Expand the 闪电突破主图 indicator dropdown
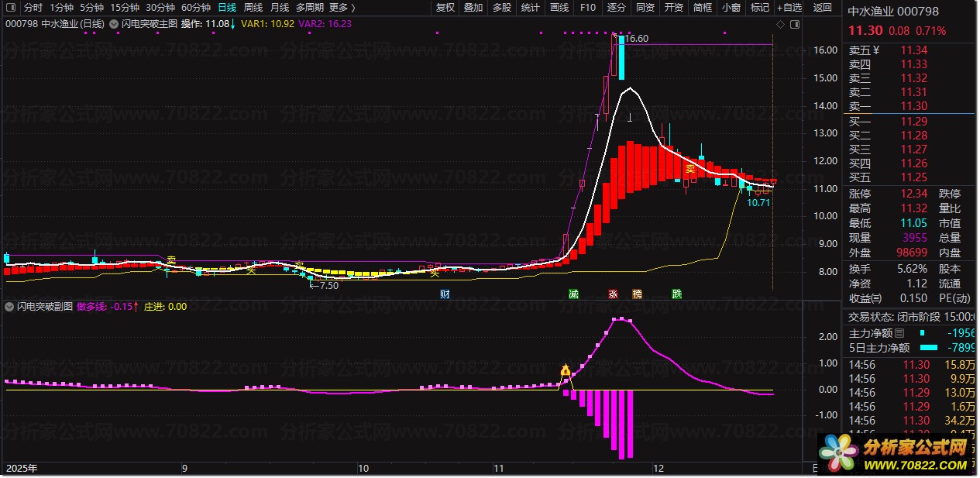980x478 pixels. click(x=115, y=24)
